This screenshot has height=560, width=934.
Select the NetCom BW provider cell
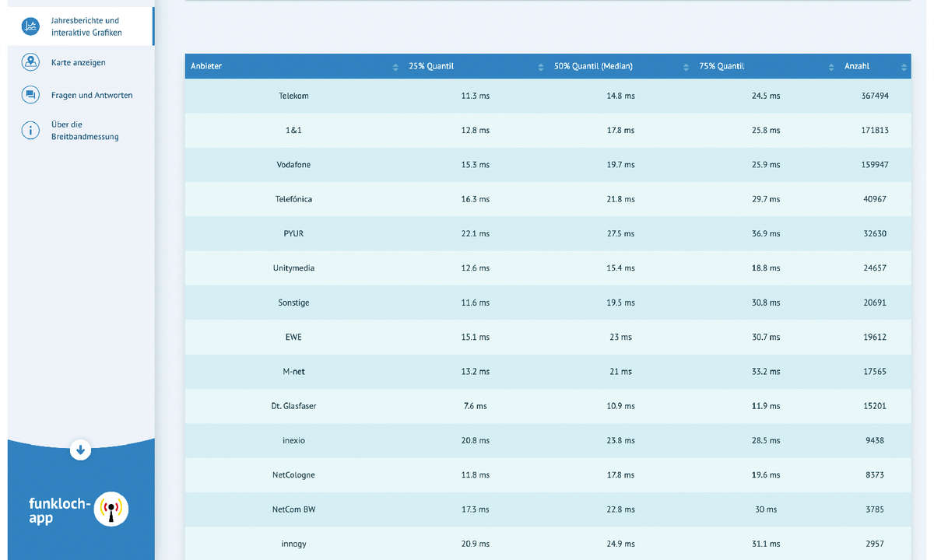coord(293,509)
